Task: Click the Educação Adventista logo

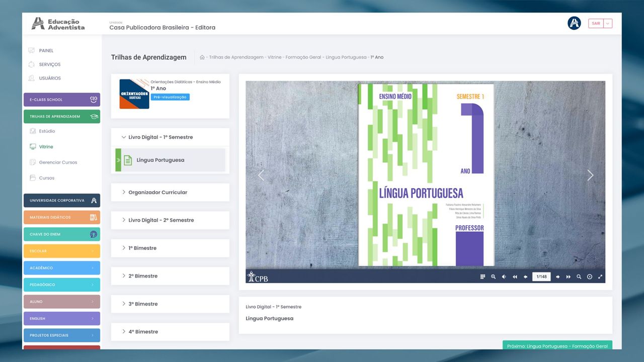Action: click(x=58, y=24)
